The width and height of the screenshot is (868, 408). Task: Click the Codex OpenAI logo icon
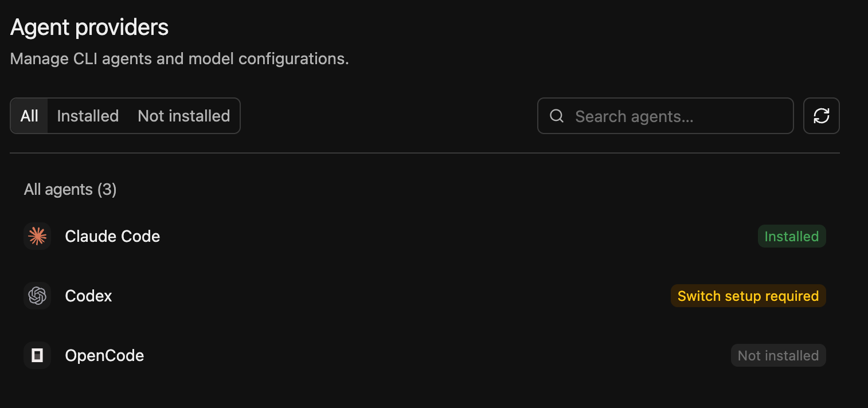coord(37,296)
